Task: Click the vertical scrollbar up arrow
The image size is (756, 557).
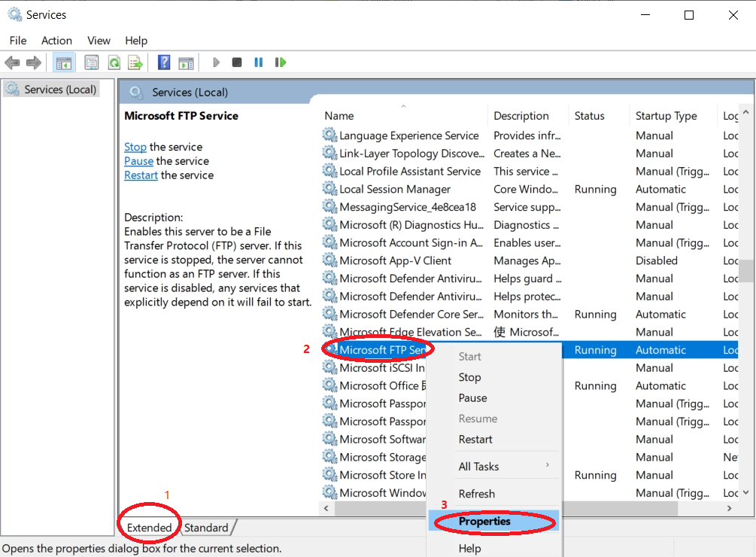Action: [x=746, y=112]
